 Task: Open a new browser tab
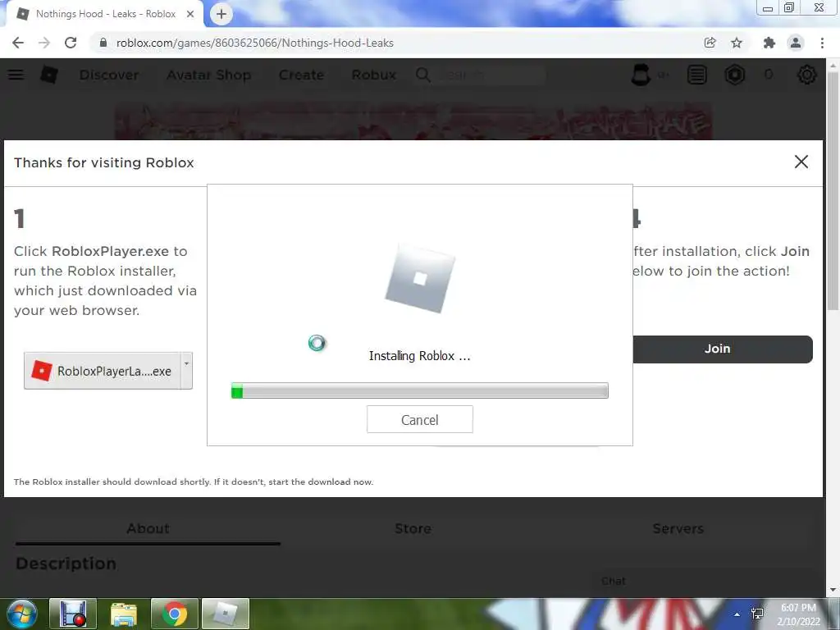pyautogui.click(x=221, y=15)
